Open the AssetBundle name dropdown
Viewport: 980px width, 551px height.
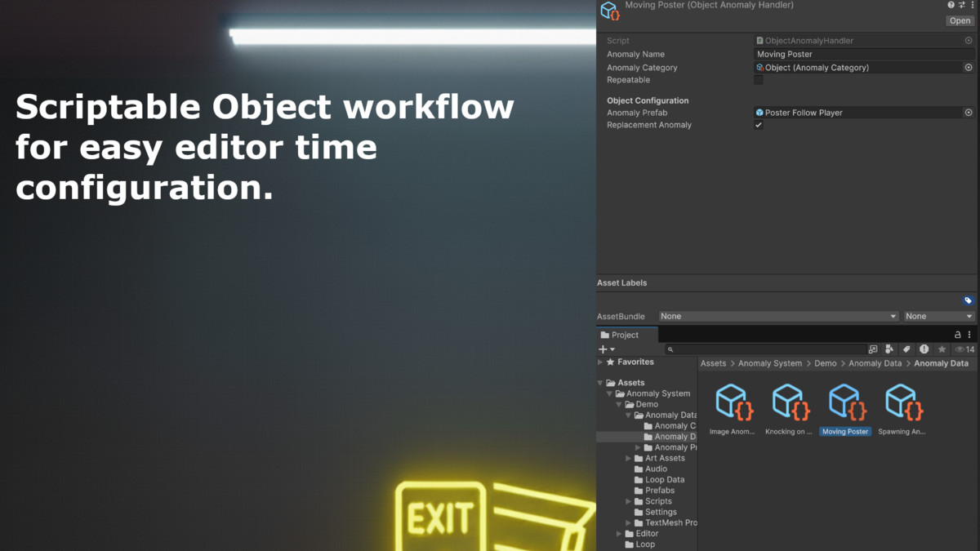tap(778, 316)
